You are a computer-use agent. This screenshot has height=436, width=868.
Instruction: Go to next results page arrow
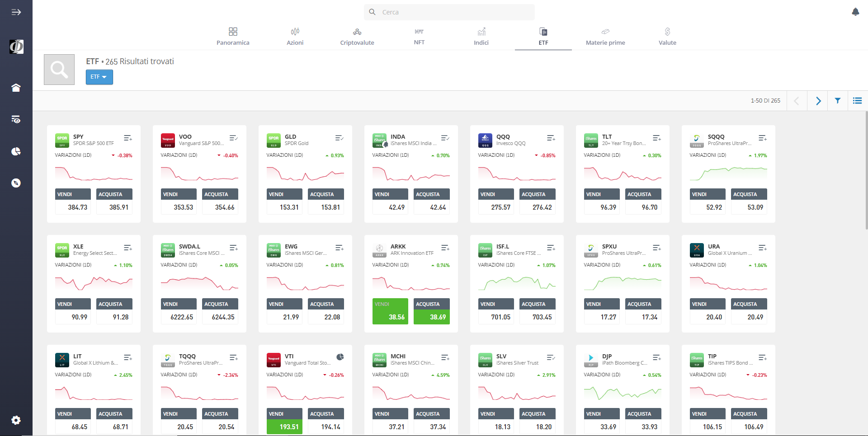point(818,101)
